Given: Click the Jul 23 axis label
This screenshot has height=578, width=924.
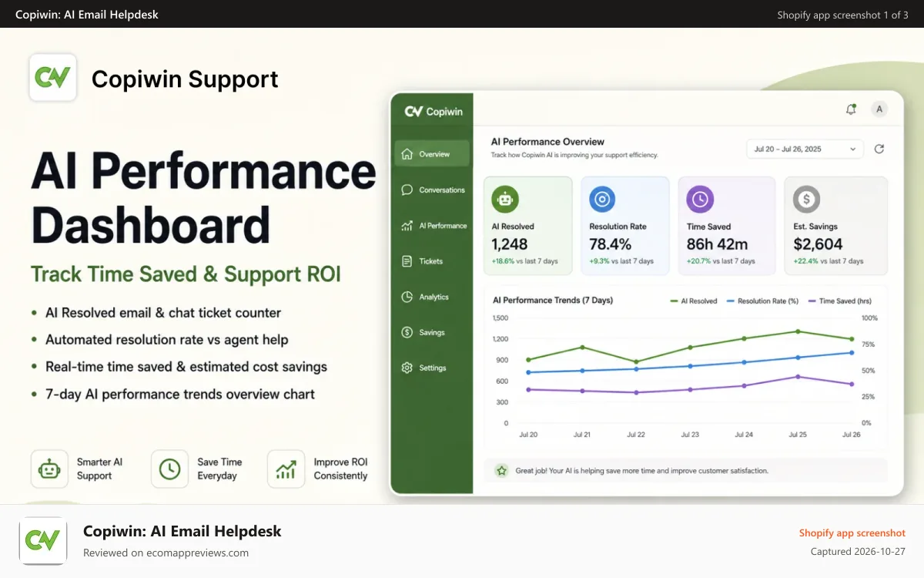Looking at the screenshot, I should tap(690, 435).
